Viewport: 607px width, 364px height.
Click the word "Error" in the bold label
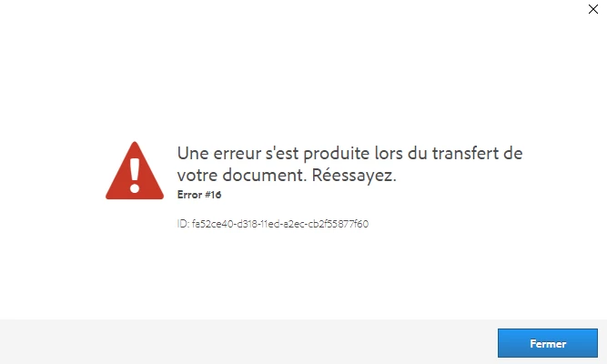[189, 195]
